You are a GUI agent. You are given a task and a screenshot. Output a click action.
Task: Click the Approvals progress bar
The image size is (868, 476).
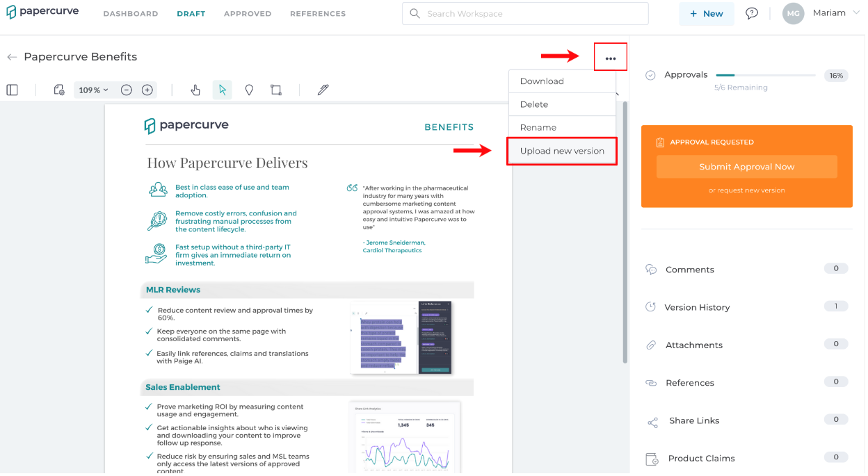pos(766,75)
